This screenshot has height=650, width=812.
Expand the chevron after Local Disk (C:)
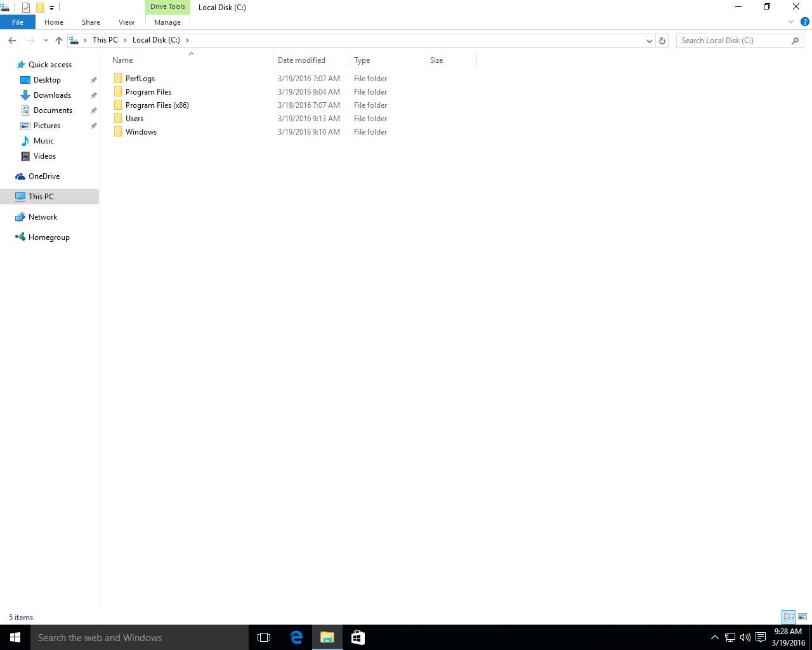187,40
